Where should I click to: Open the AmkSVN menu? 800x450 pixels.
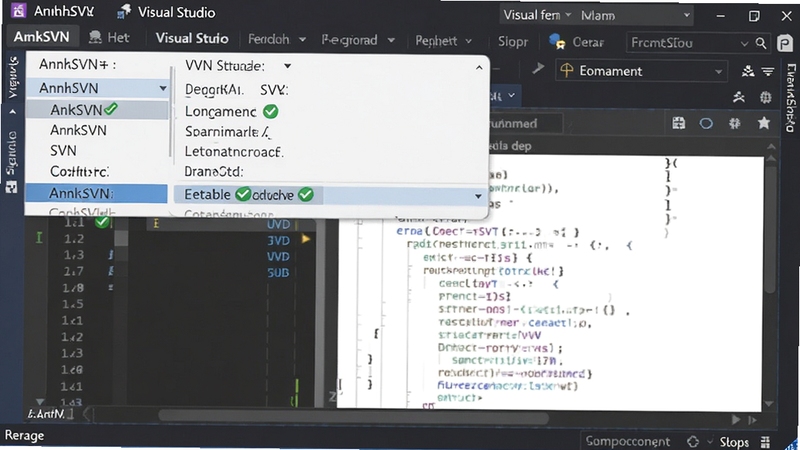click(41, 37)
